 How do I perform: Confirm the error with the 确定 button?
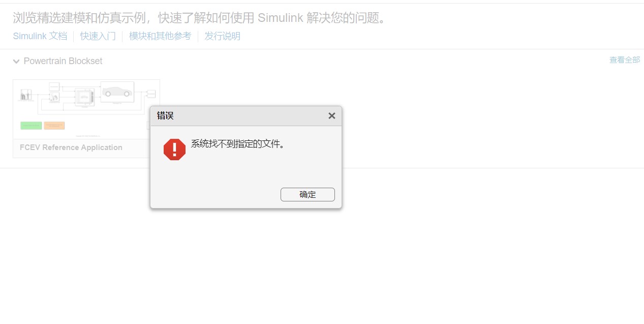coord(308,194)
